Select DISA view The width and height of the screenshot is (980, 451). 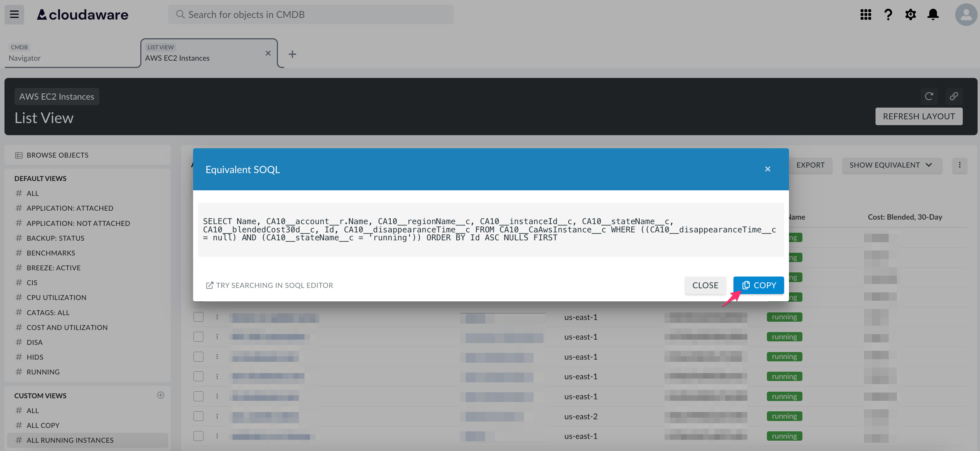[x=34, y=342]
